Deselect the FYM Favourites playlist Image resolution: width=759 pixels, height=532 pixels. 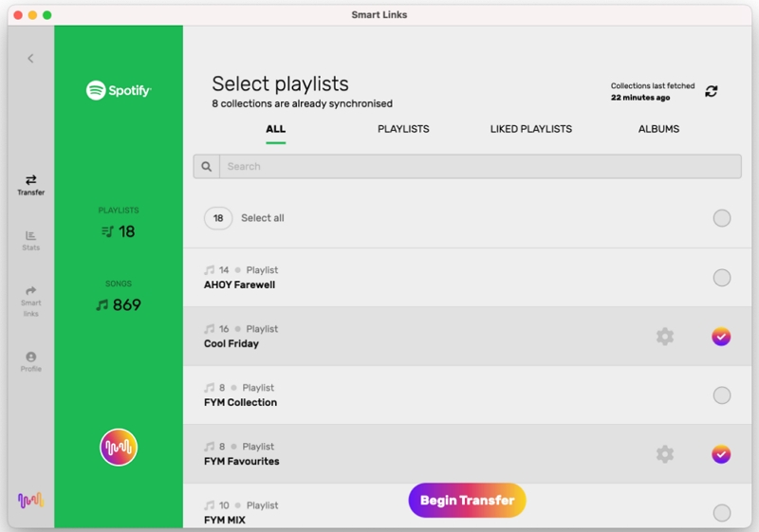click(x=721, y=454)
